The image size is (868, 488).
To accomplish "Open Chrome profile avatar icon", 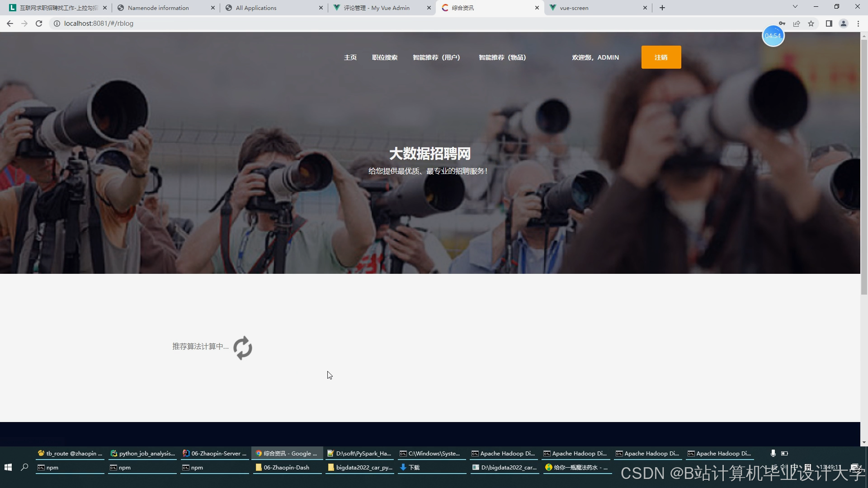I will pos(843,23).
